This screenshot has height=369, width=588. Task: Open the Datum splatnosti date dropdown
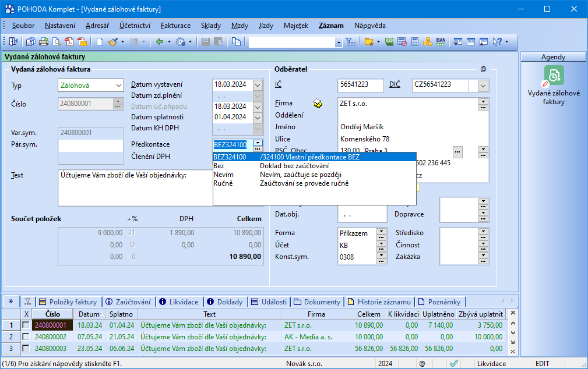[258, 117]
